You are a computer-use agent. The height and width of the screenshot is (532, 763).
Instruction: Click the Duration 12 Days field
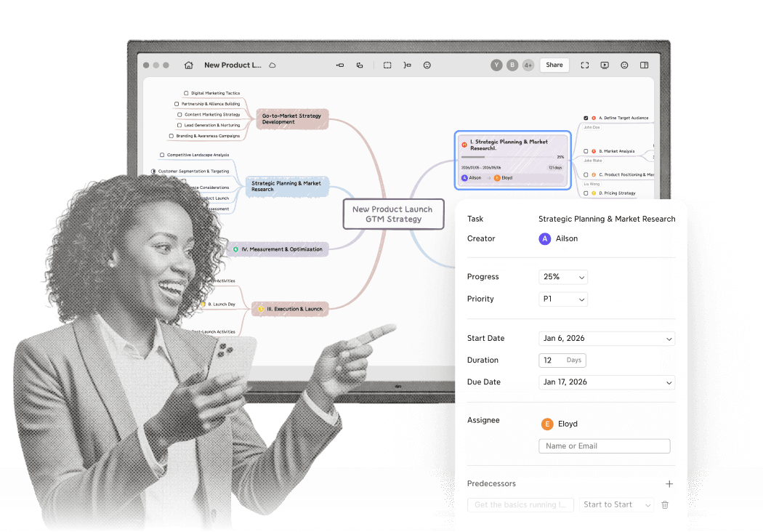[x=562, y=360]
